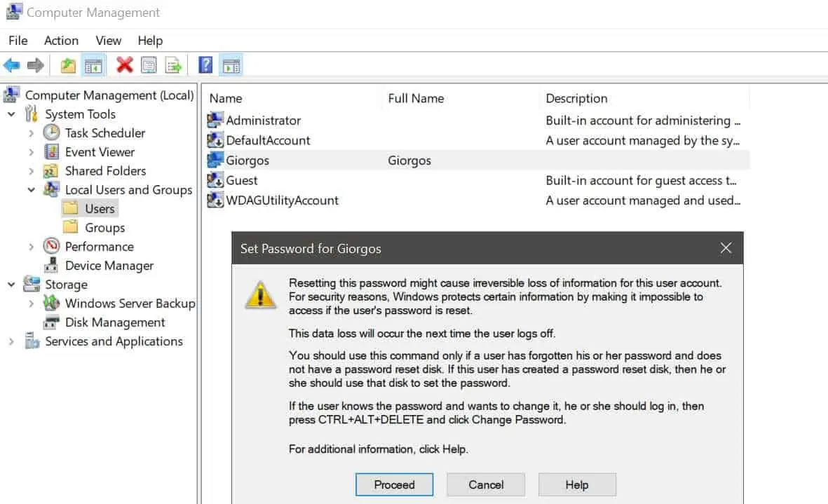Click the Task Scheduler clock icon
828x504 pixels.
pyautogui.click(x=51, y=132)
